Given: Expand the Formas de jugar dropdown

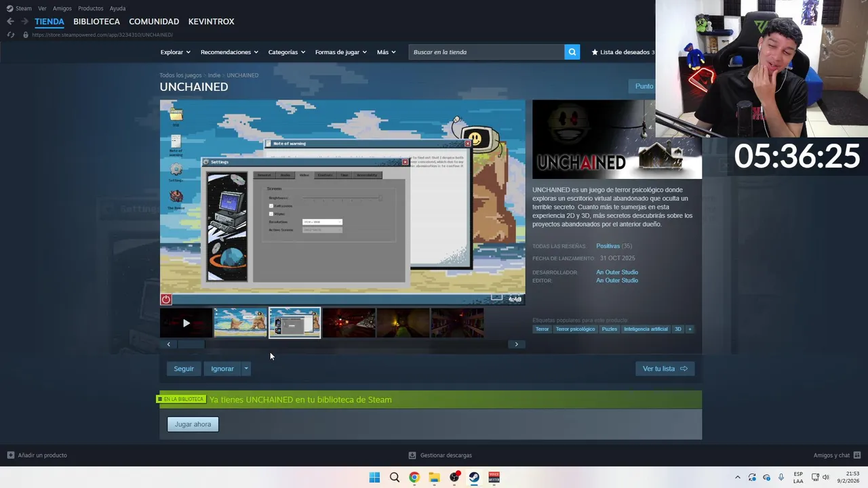Looking at the screenshot, I should coord(340,52).
